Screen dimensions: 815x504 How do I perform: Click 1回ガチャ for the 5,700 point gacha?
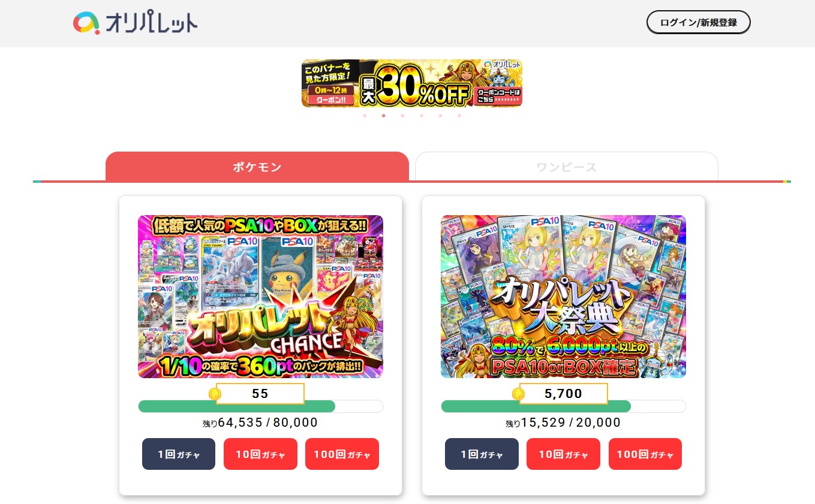tap(482, 454)
